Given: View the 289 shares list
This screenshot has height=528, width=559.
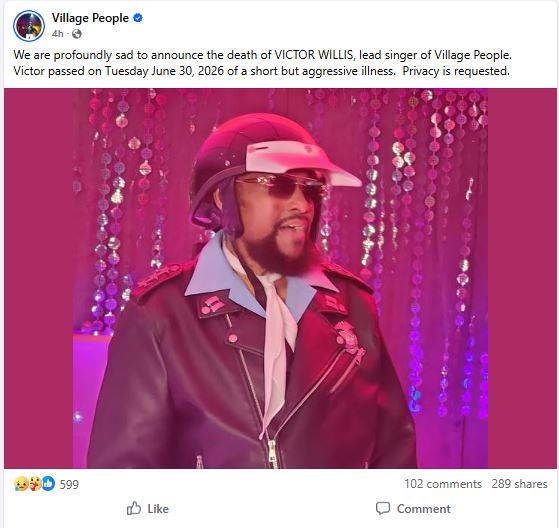Looking at the screenshot, I should pyautogui.click(x=519, y=484).
